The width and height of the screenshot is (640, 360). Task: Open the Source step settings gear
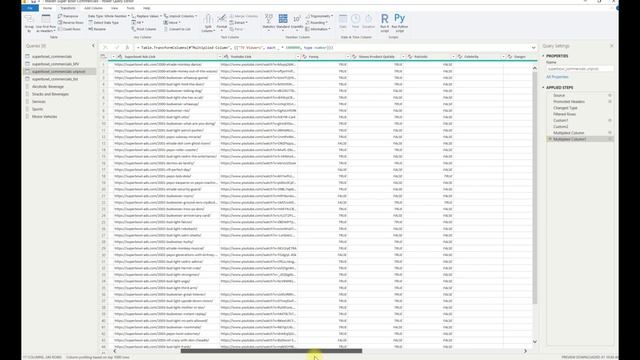pos(610,95)
